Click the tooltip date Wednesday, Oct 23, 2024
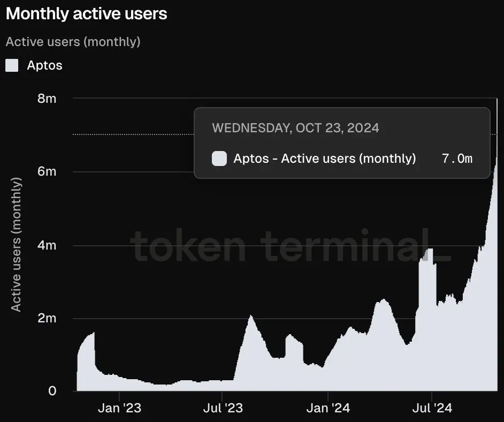The width and height of the screenshot is (504, 422). pyautogui.click(x=295, y=128)
